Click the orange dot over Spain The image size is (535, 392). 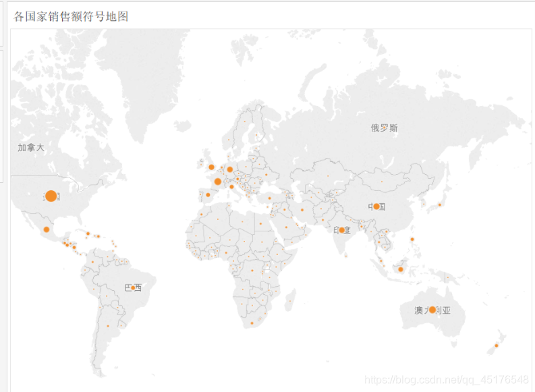coord(208,195)
